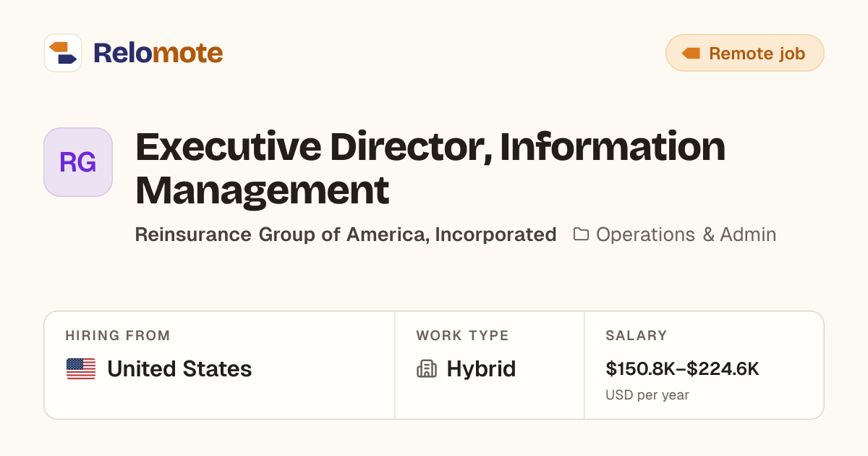Click the building icon next to Hybrid

[427, 369]
